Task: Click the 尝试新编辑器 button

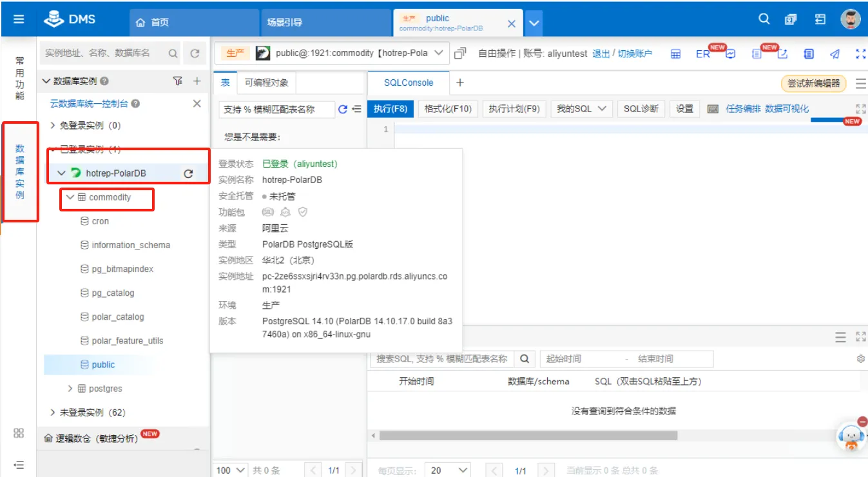Action: click(814, 83)
